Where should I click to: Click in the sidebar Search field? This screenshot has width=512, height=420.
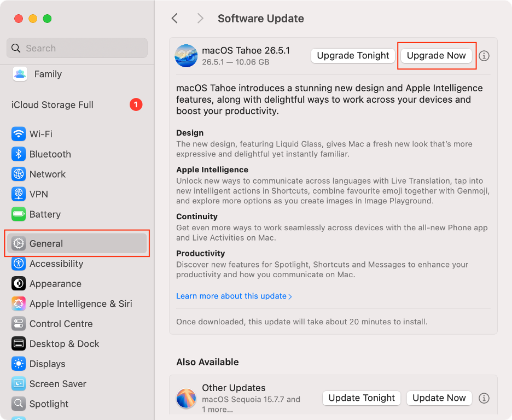77,48
